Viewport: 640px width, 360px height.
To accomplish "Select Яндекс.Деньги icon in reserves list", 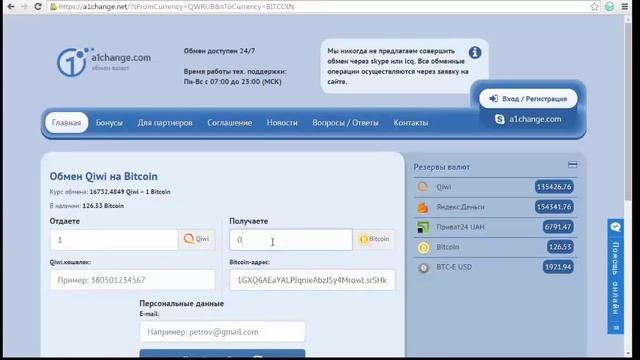I will 423,207.
